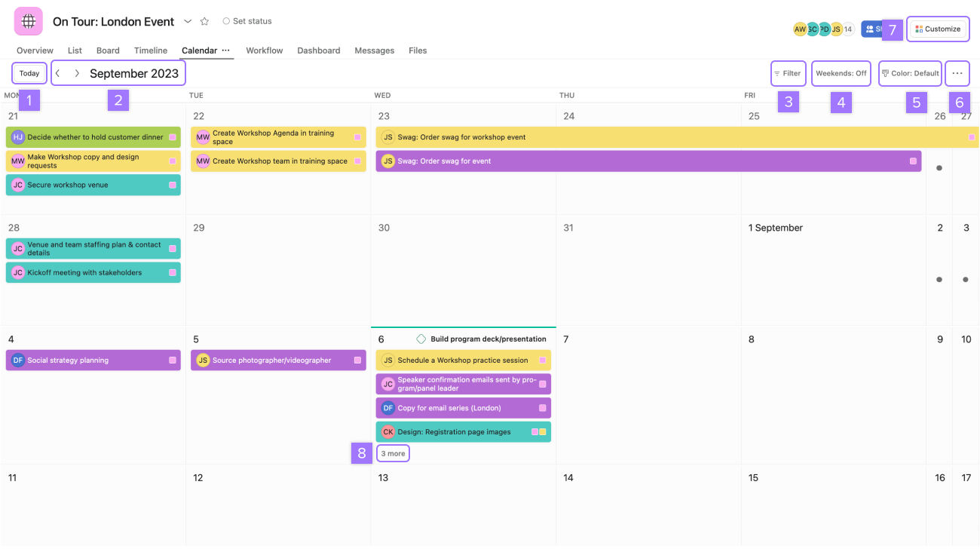This screenshot has height=549, width=980.
Task: Open the Messages tab
Action: click(374, 51)
